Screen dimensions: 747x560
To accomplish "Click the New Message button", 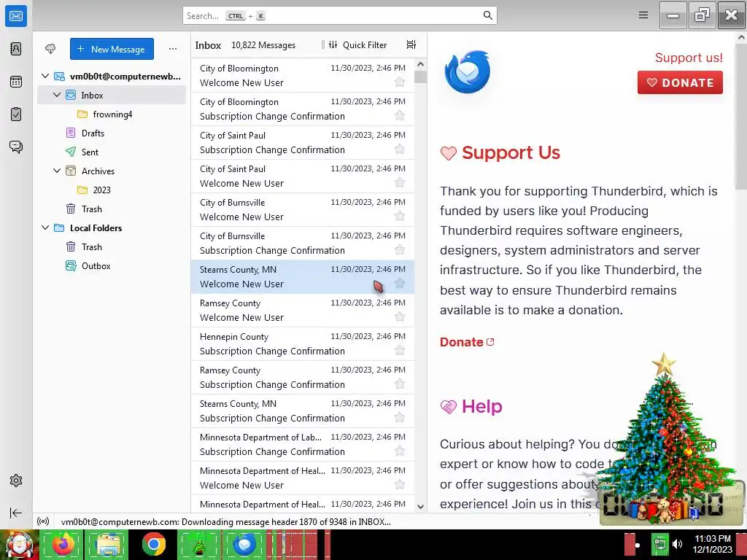I will pyautogui.click(x=112, y=49).
